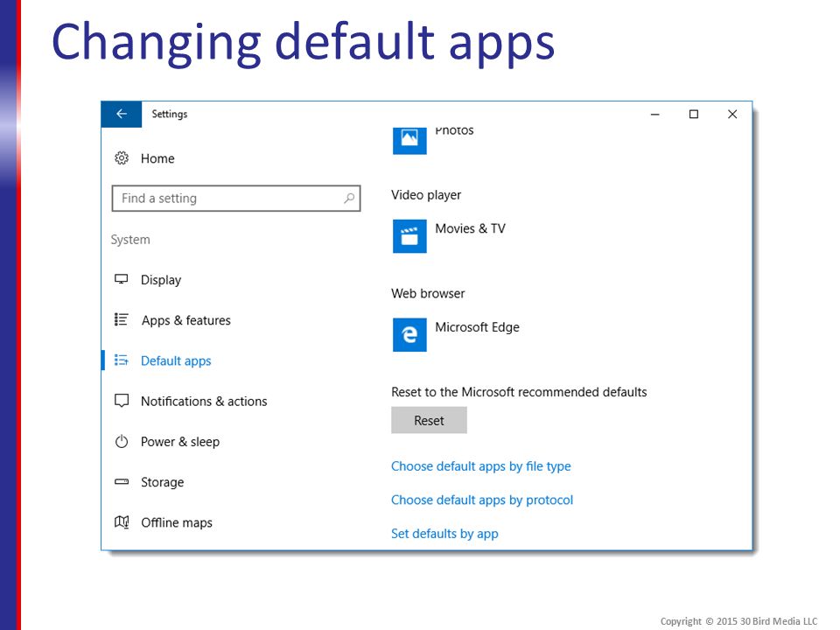Image resolution: width=840 pixels, height=630 pixels.
Task: Change video player from Movies & TV
Action: pyautogui.click(x=470, y=228)
